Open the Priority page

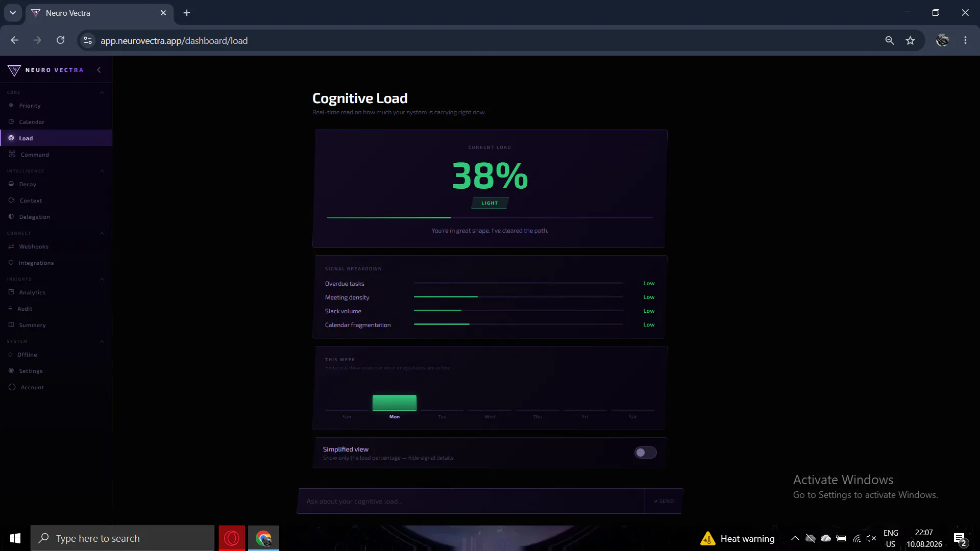click(56, 106)
